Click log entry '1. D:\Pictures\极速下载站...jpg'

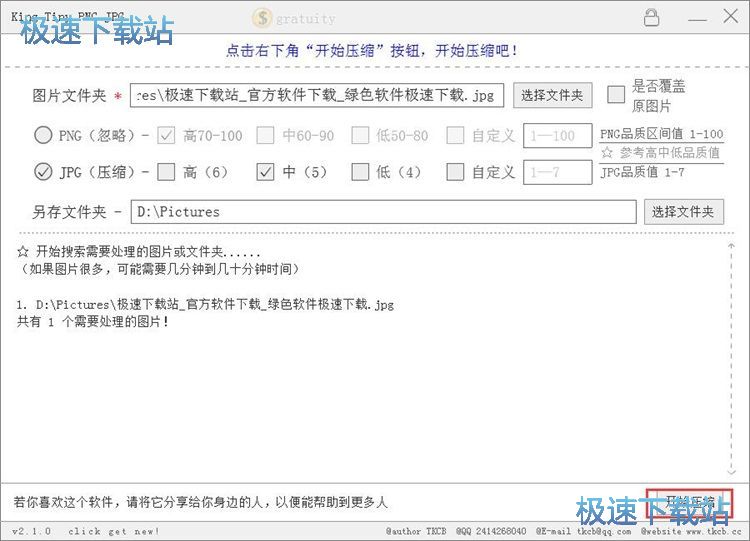pos(205,304)
